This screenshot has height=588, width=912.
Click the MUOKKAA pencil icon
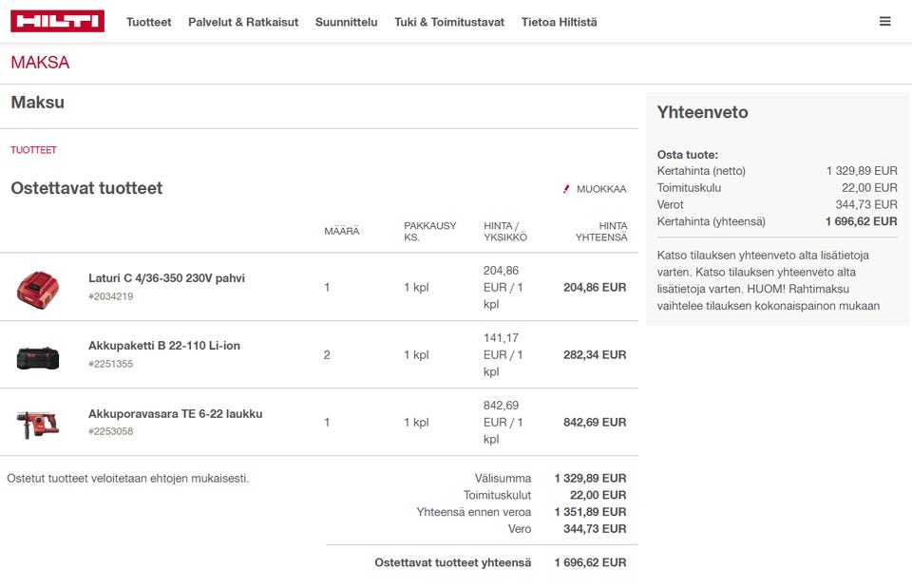[566, 189]
